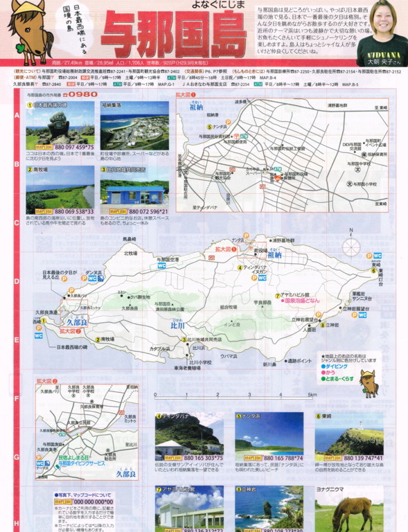Click the number 3 marker at 比川地域共同売店 on map

(x=184, y=339)
